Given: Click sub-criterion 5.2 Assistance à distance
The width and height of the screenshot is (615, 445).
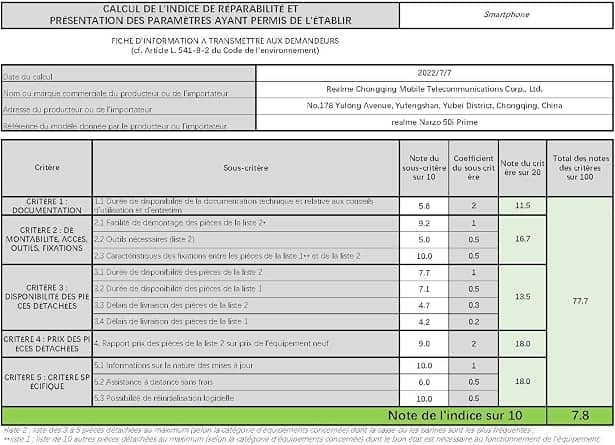Looking at the screenshot, I should pos(246,382).
